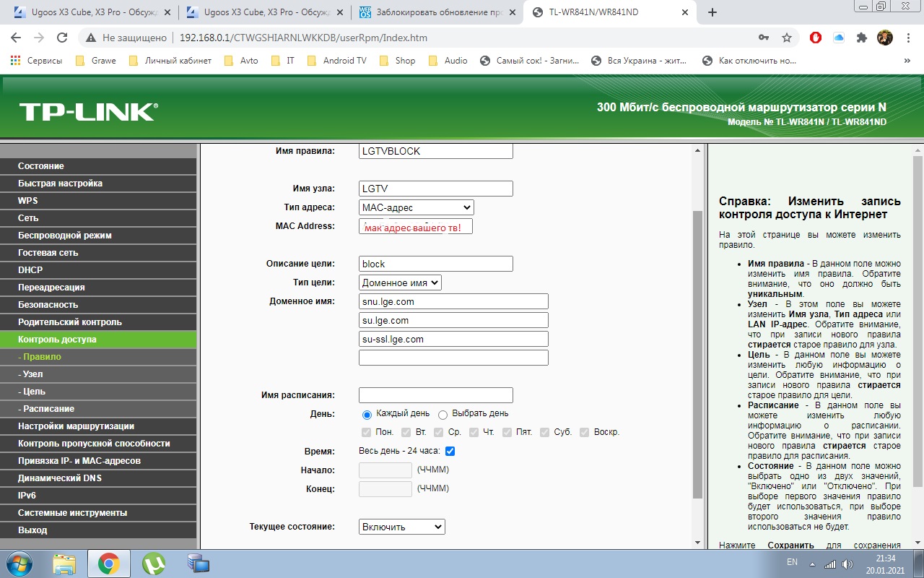Open the 'Текущее состояние' dropdown
This screenshot has width=924, height=578.
(x=401, y=527)
